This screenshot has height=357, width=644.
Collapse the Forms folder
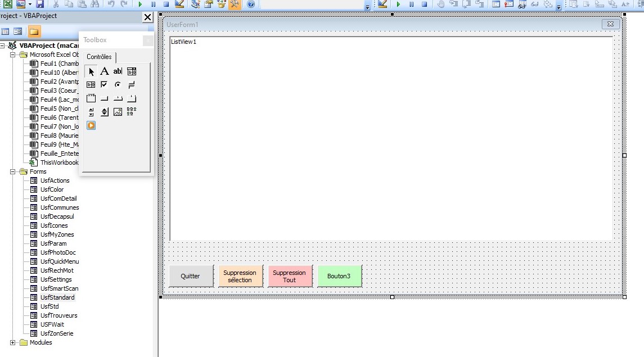click(13, 171)
